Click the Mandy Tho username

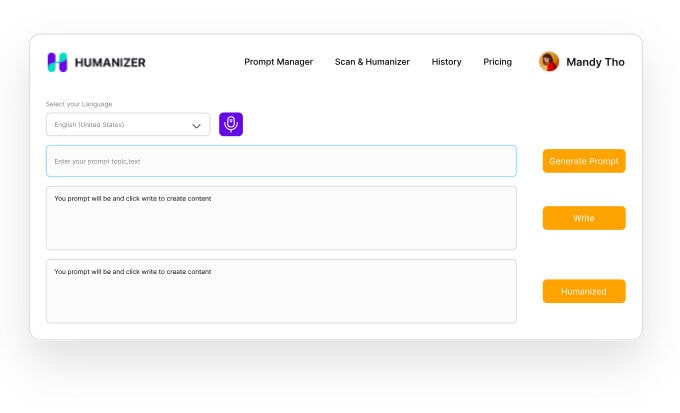coord(595,62)
